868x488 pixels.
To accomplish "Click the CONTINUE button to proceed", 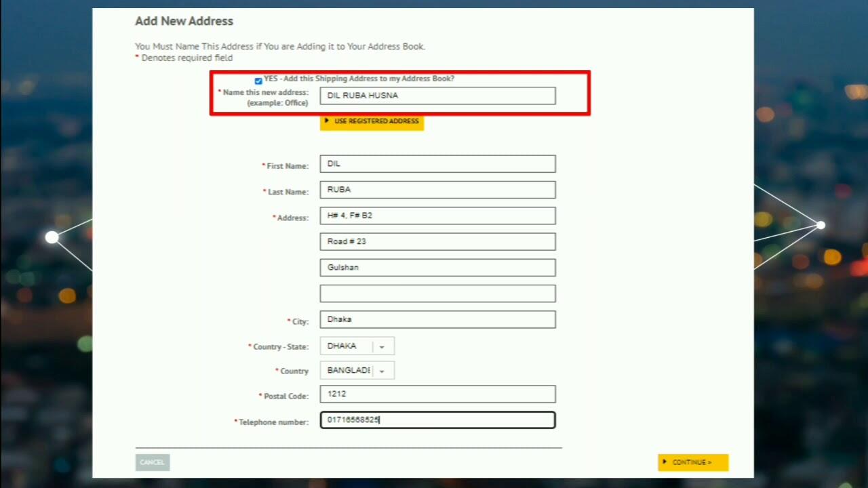I will [693, 462].
